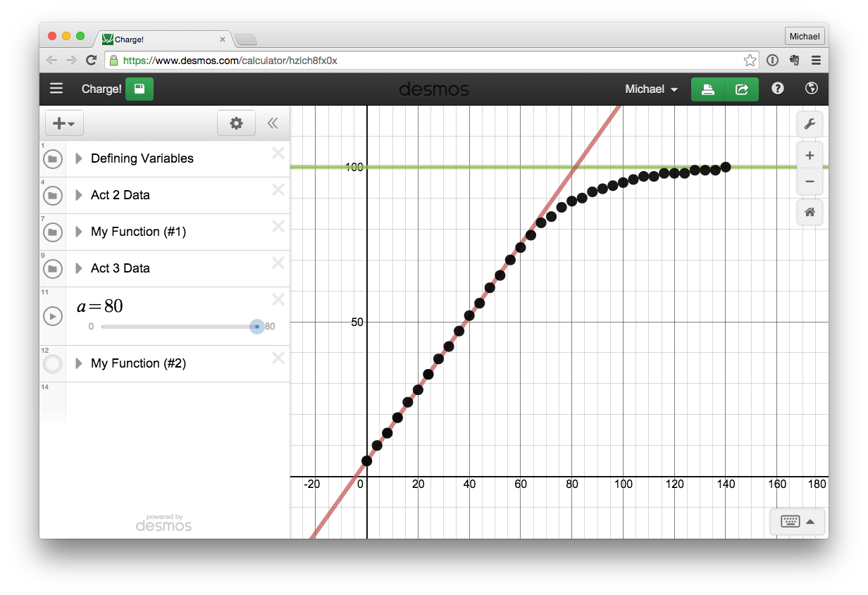
Task: Expand Act 3 Data folder
Action: coord(79,268)
